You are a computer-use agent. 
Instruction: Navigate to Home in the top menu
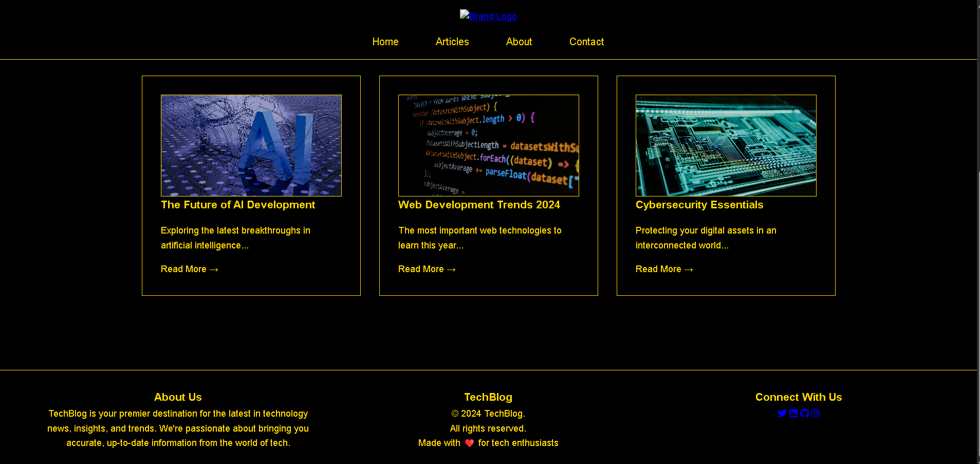(385, 42)
